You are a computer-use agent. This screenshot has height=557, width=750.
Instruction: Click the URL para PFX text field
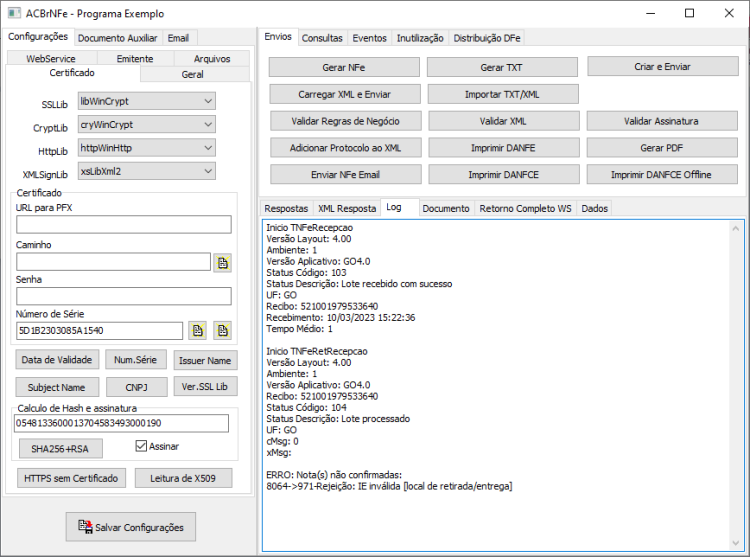[x=124, y=224]
